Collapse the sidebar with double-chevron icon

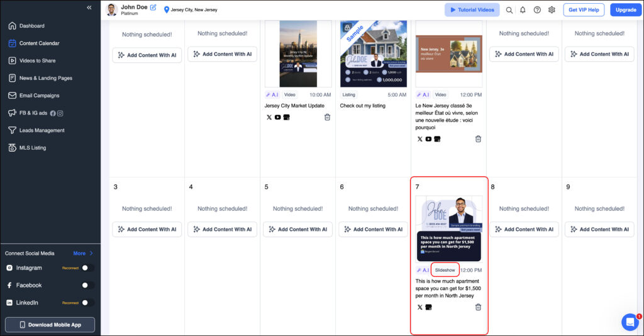(x=89, y=8)
